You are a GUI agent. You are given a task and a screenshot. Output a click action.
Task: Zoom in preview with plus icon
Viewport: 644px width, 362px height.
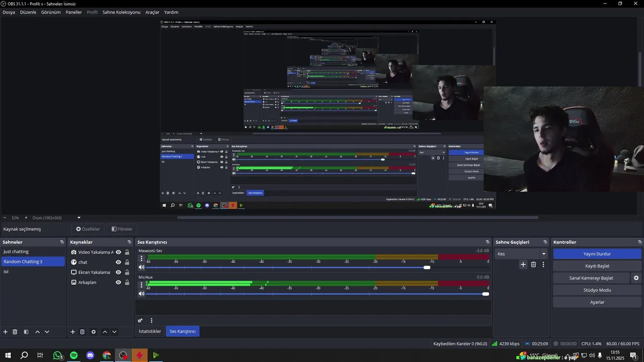coord(26,218)
